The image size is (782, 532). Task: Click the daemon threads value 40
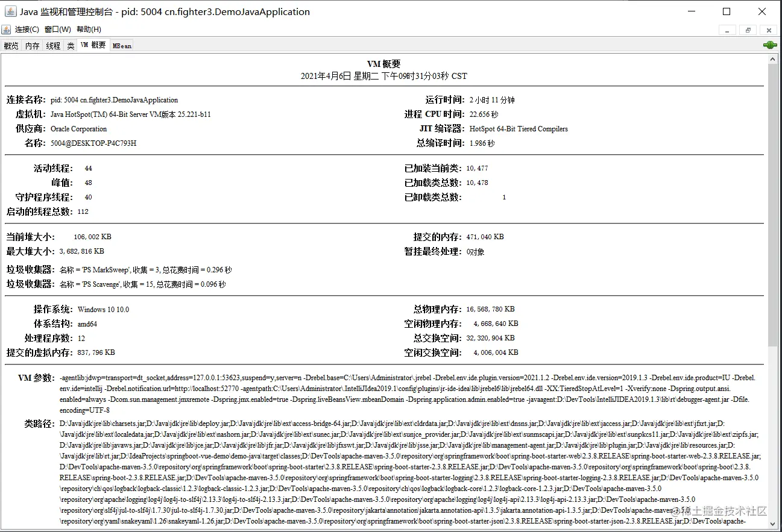[x=89, y=198]
